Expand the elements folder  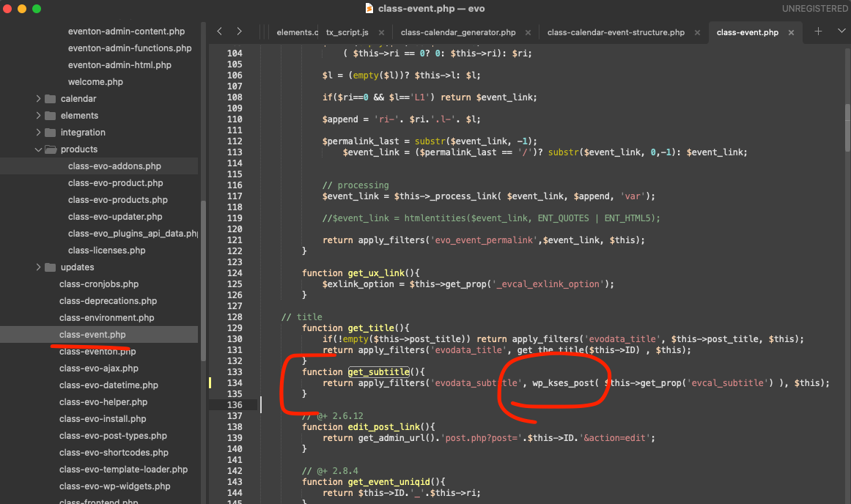[38, 116]
